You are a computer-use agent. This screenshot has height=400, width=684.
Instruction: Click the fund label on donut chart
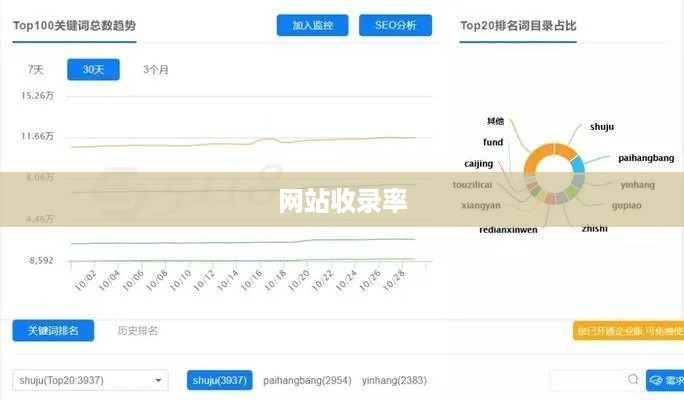(493, 142)
